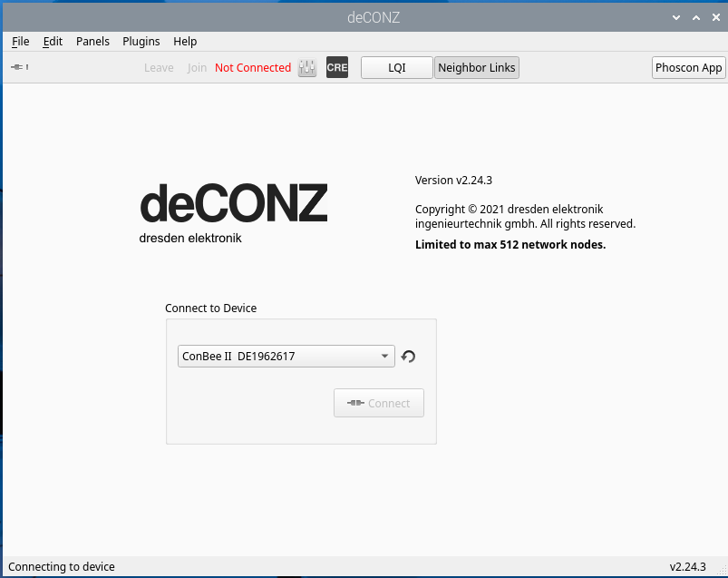Click the CRE icon in toolbar
Viewport: 728px width, 578px height.
click(x=337, y=68)
